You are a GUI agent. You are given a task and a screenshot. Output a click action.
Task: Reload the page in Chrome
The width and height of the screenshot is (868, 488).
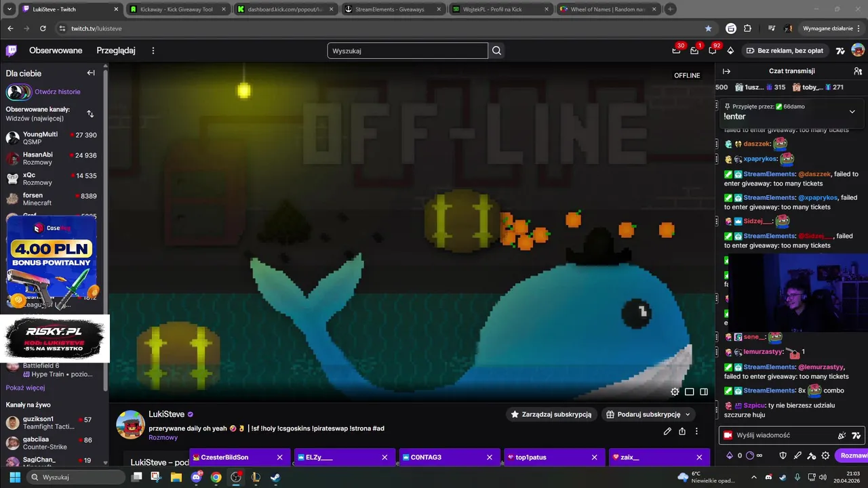click(43, 28)
